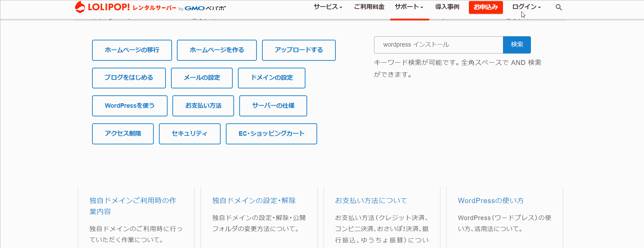644x248 pixels.
Task: Expand the ログイン dropdown menu
Action: (526, 7)
